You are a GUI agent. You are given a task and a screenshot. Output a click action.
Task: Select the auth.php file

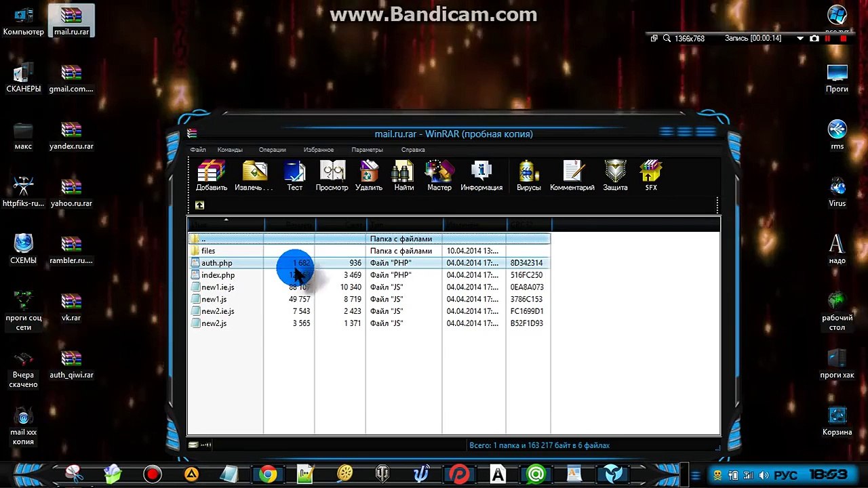coord(369,263)
